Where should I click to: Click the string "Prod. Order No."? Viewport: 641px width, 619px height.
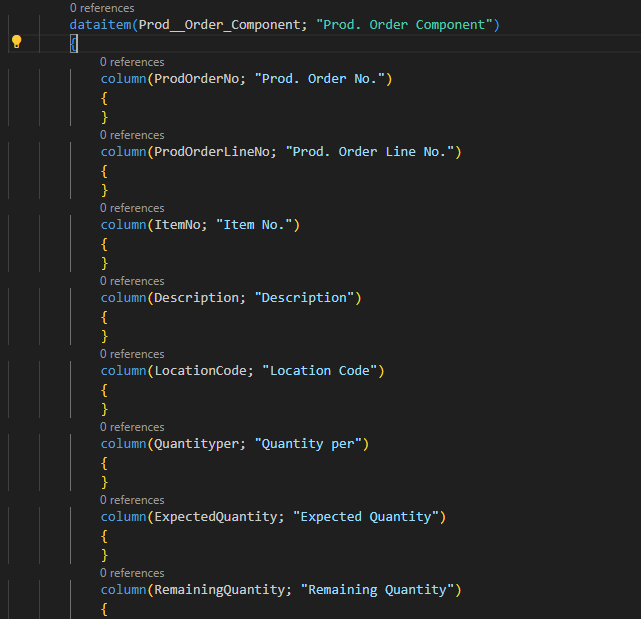(320, 79)
